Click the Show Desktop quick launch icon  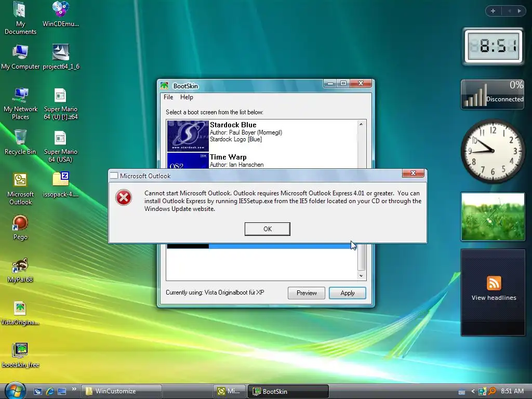pyautogui.click(x=37, y=391)
